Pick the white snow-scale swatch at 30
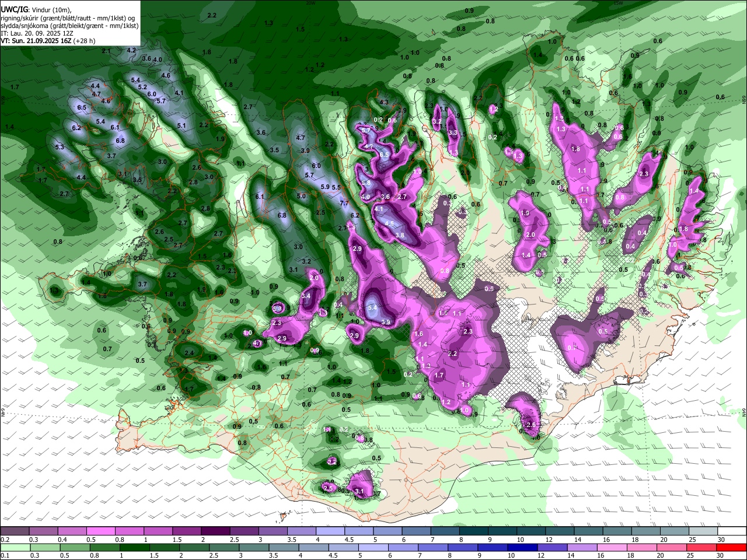747x560 pixels. pyautogui.click(x=732, y=531)
